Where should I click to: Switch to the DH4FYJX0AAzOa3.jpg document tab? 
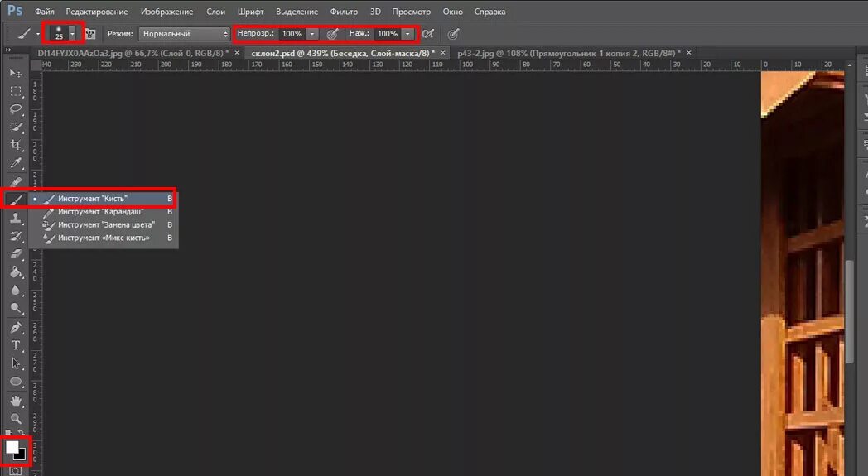click(133, 53)
